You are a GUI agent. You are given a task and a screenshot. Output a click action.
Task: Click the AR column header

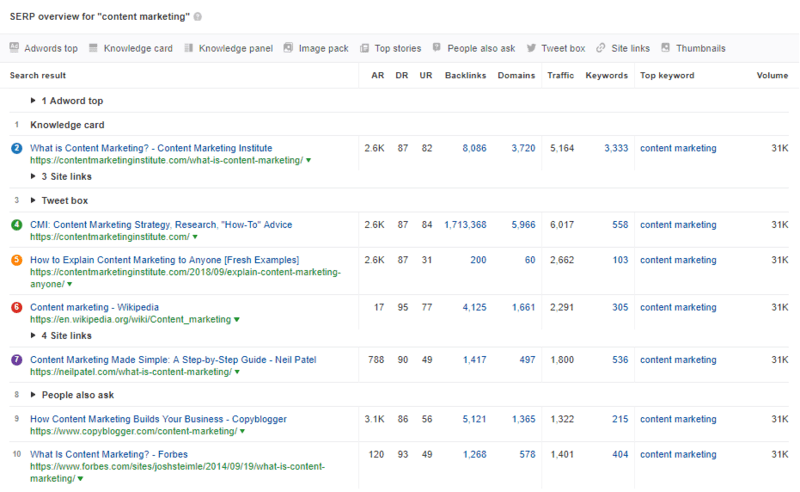click(x=378, y=76)
